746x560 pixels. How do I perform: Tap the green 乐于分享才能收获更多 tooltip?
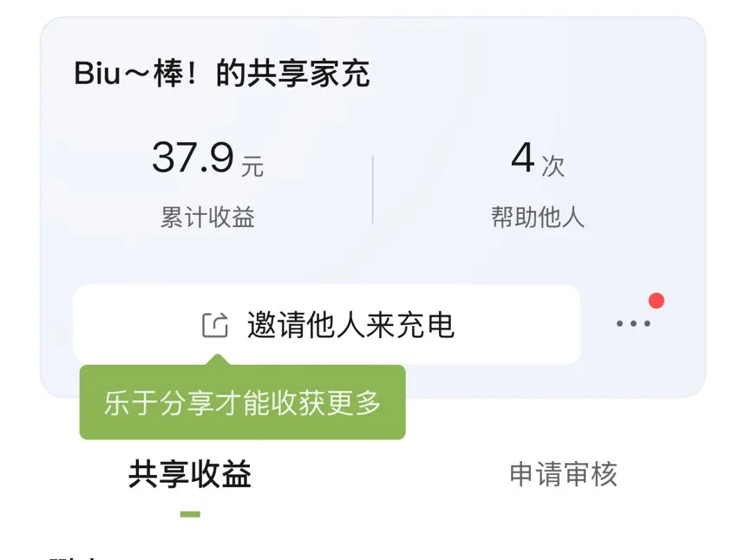click(x=242, y=402)
